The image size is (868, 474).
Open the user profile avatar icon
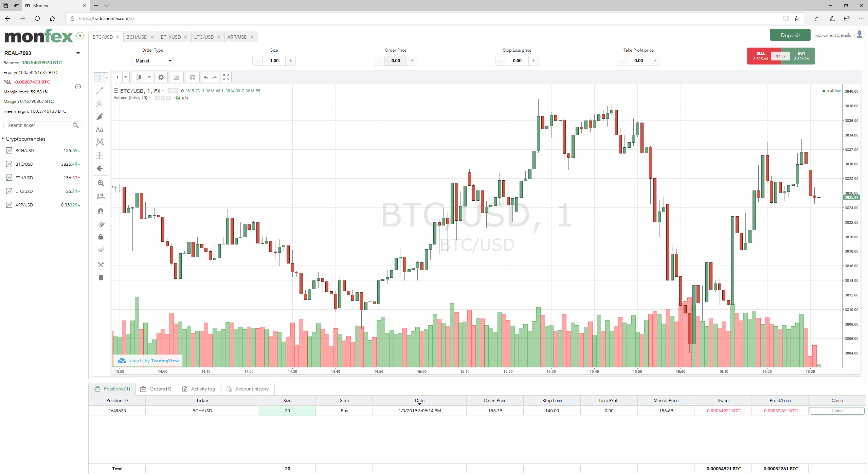860,35
